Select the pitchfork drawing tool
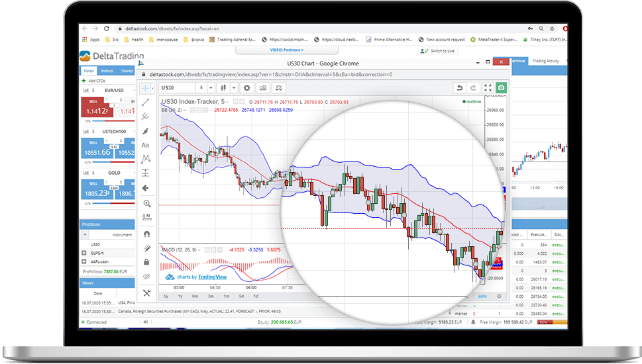The height and width of the screenshot is (364, 642). pos(145,116)
